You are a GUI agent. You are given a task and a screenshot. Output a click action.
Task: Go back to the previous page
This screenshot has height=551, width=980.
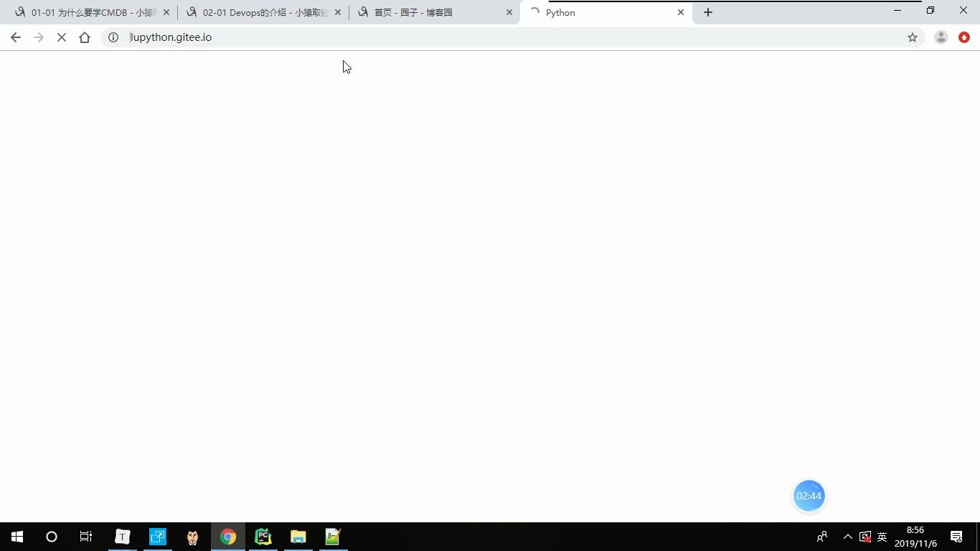16,37
